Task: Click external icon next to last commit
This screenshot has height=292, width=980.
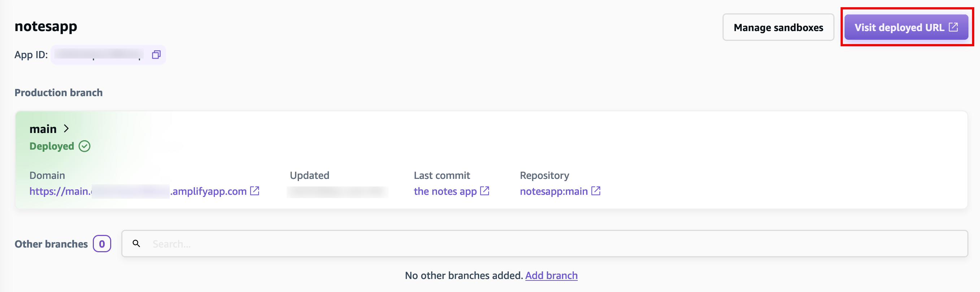Action: tap(485, 191)
